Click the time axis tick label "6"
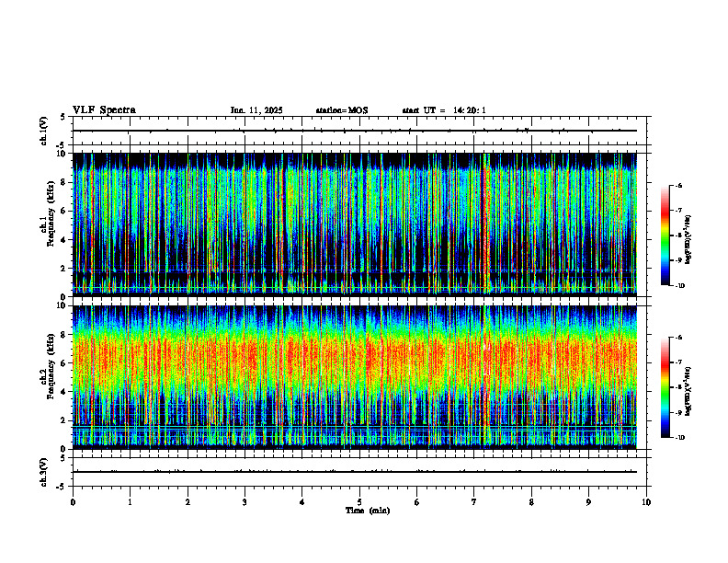This screenshot has height=563, width=728. click(417, 502)
